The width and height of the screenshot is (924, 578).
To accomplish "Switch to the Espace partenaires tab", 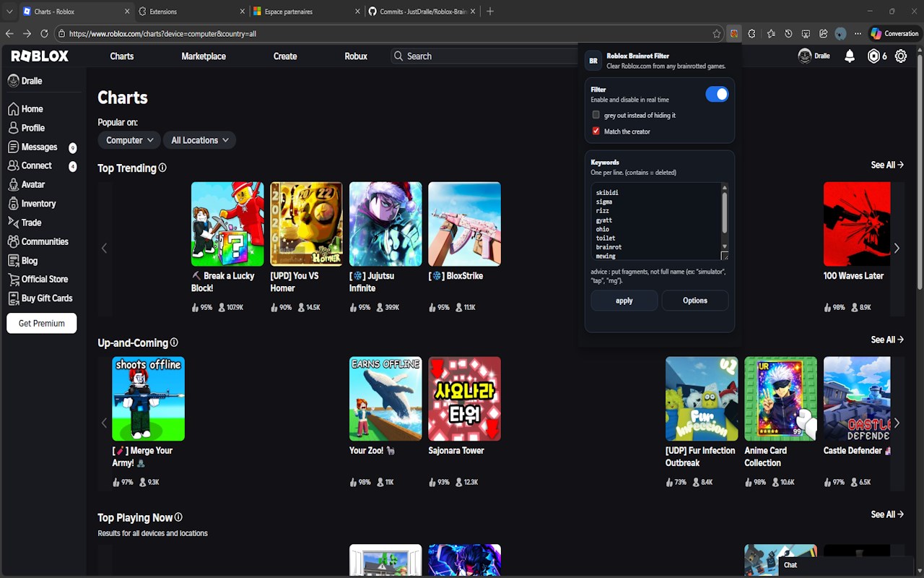I will [306, 12].
